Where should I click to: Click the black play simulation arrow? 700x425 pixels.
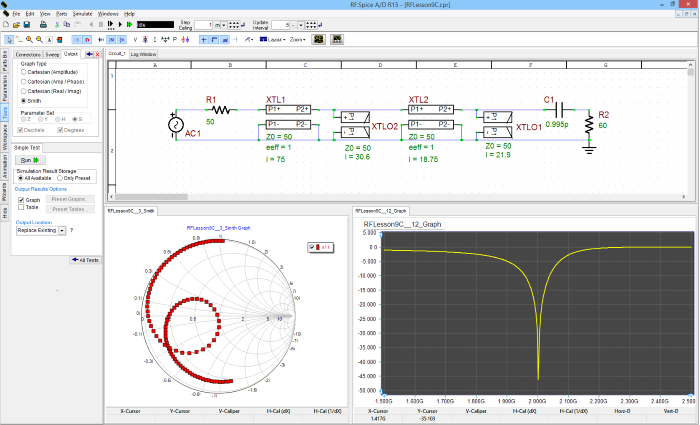click(120, 25)
